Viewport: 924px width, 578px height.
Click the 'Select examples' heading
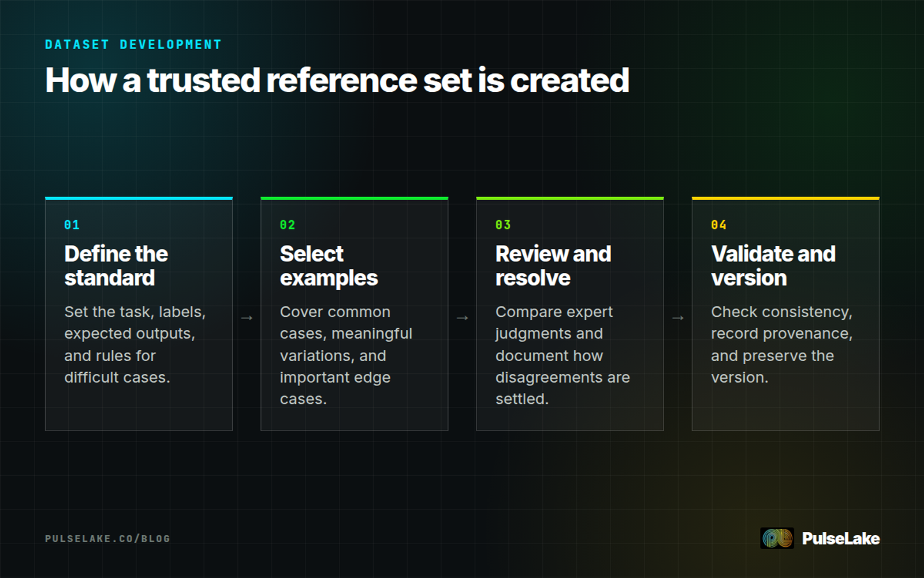(x=329, y=266)
